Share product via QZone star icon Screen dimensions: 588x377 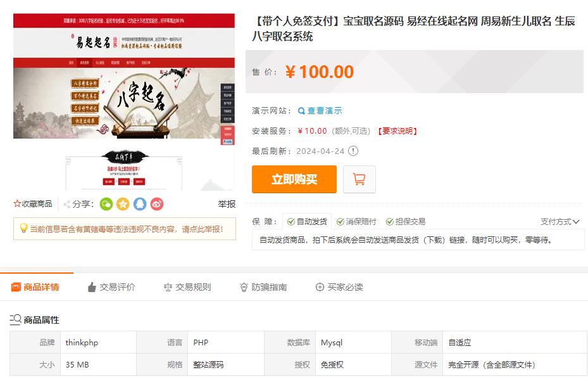pyautogui.click(x=123, y=204)
